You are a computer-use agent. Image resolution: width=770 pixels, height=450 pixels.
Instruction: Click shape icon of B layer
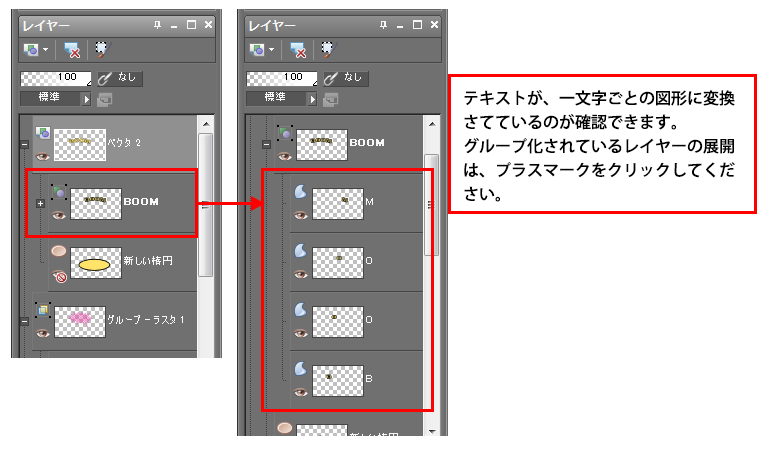point(301,368)
